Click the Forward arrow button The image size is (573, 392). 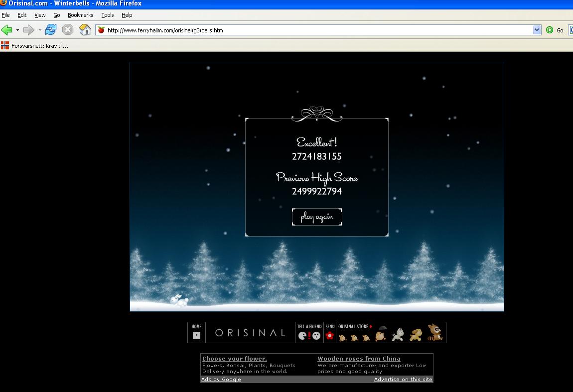pyautogui.click(x=28, y=30)
